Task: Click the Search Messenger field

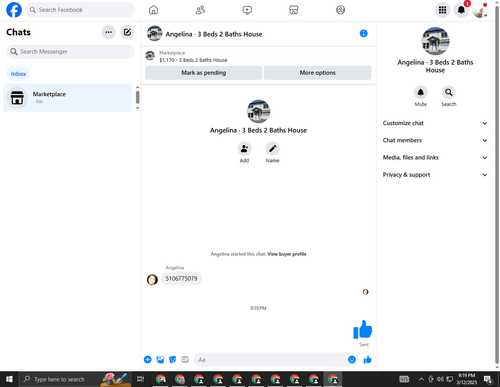Action: 70,52
